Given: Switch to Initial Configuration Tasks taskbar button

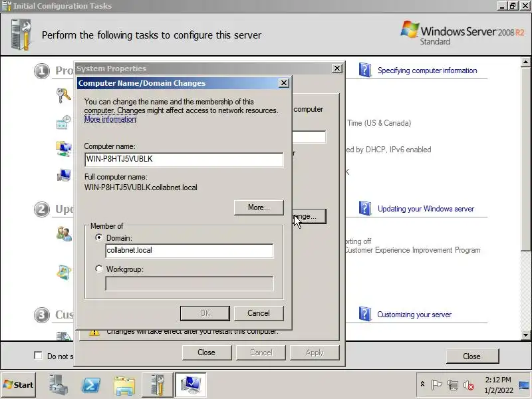Looking at the screenshot, I should coord(158,385).
